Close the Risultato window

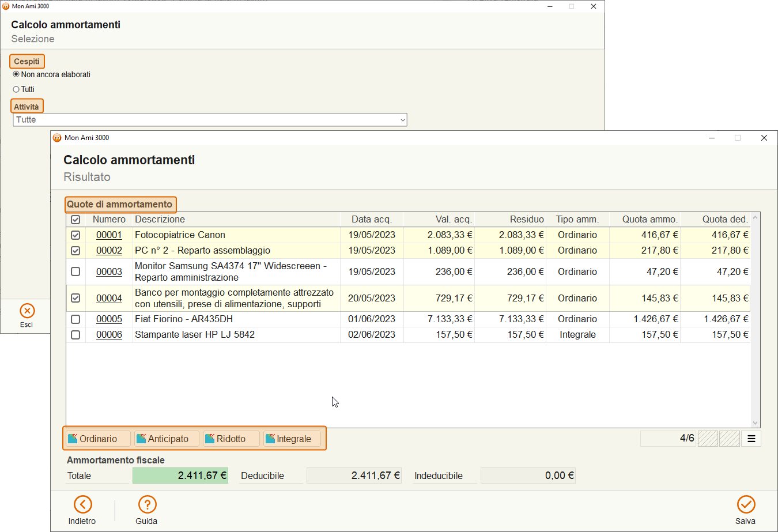(x=764, y=138)
